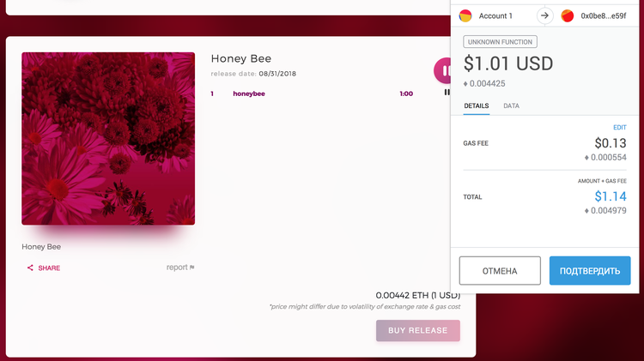Click the SHARE link text
Image resolution: width=644 pixels, height=361 pixels.
tap(49, 268)
